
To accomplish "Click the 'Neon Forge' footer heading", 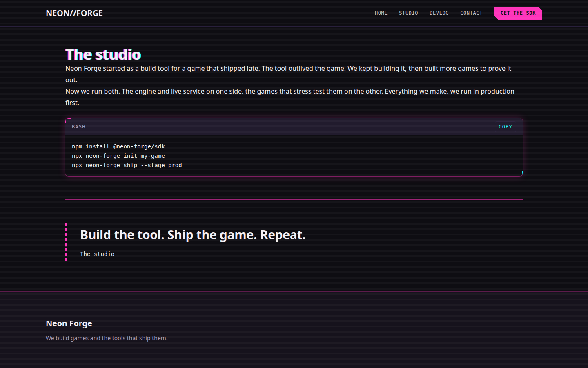I will pos(69,323).
